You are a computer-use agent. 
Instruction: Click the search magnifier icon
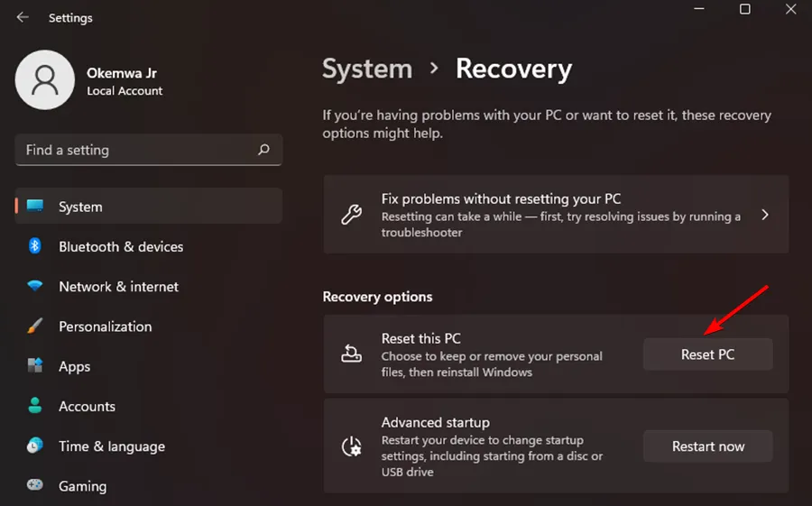click(263, 150)
